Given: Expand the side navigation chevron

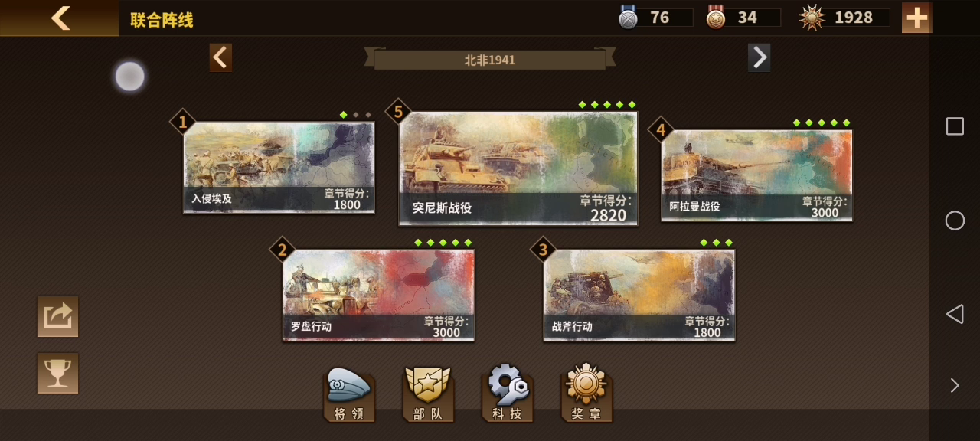Looking at the screenshot, I should [x=955, y=385].
